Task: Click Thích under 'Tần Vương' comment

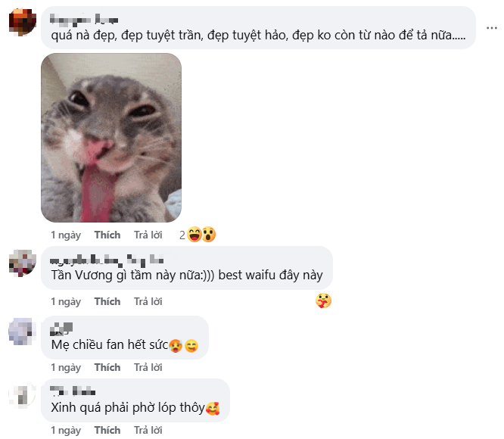Action: (x=107, y=301)
